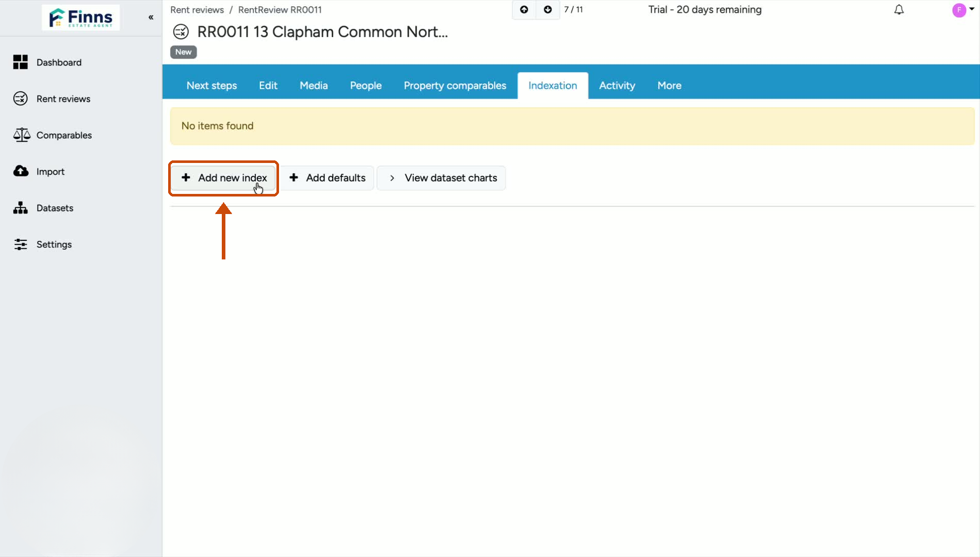Click the Finns Estate Agent logo
This screenshot has height=557, width=980.
pos(81,18)
